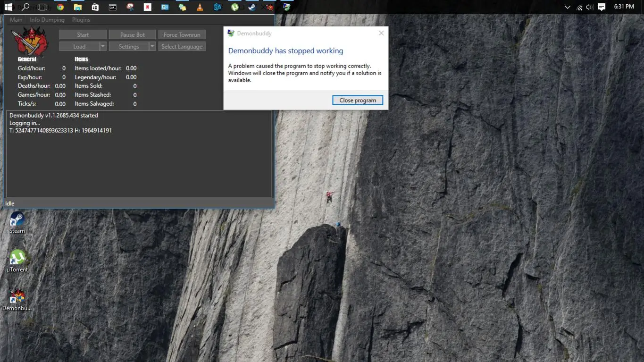The width and height of the screenshot is (644, 362).
Task: Open Steam from the taskbar
Action: (x=252, y=7)
